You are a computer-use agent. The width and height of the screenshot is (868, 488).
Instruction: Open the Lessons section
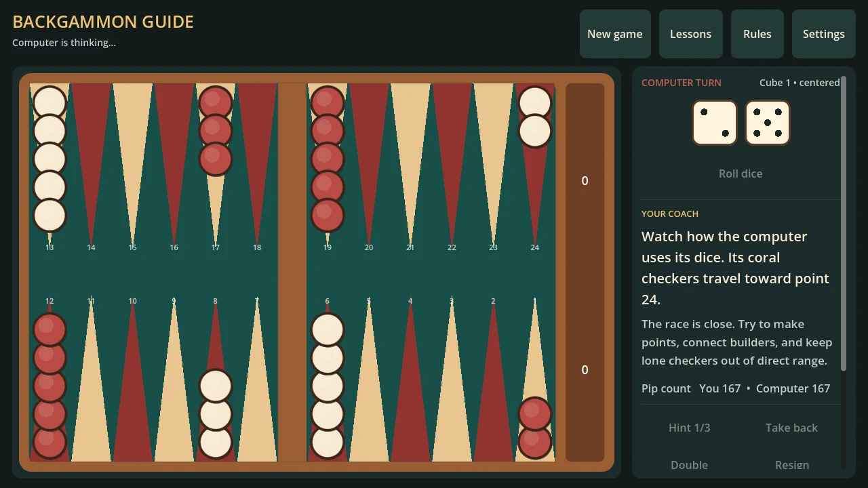pyautogui.click(x=690, y=34)
